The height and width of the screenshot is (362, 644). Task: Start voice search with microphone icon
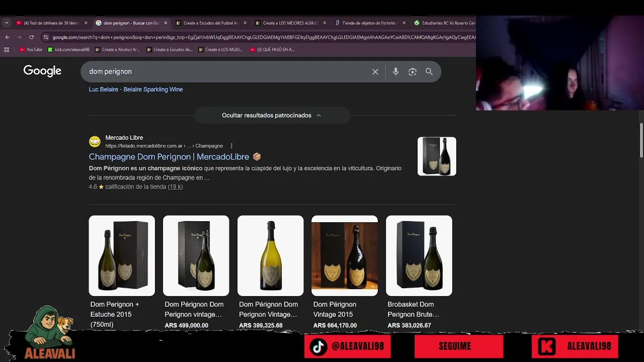click(395, 72)
